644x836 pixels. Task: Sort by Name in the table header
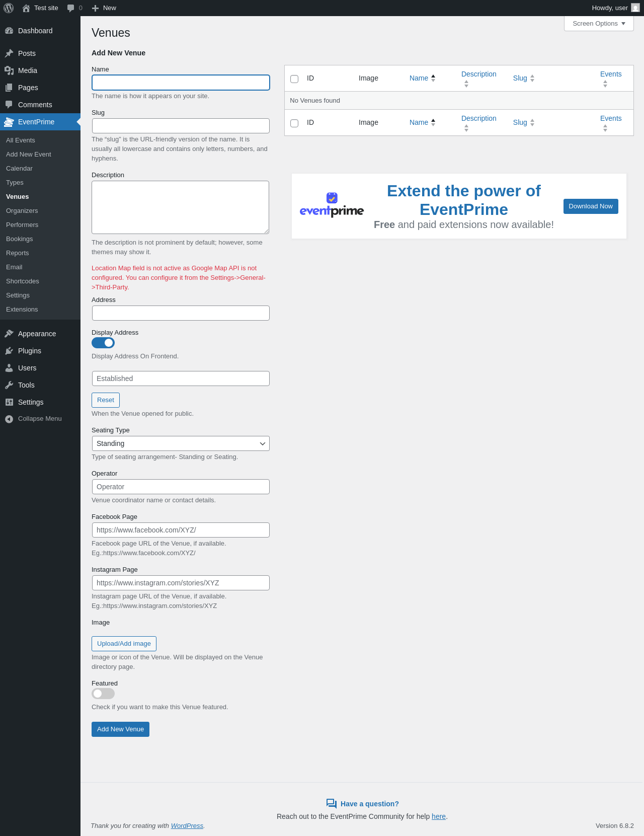click(x=422, y=78)
